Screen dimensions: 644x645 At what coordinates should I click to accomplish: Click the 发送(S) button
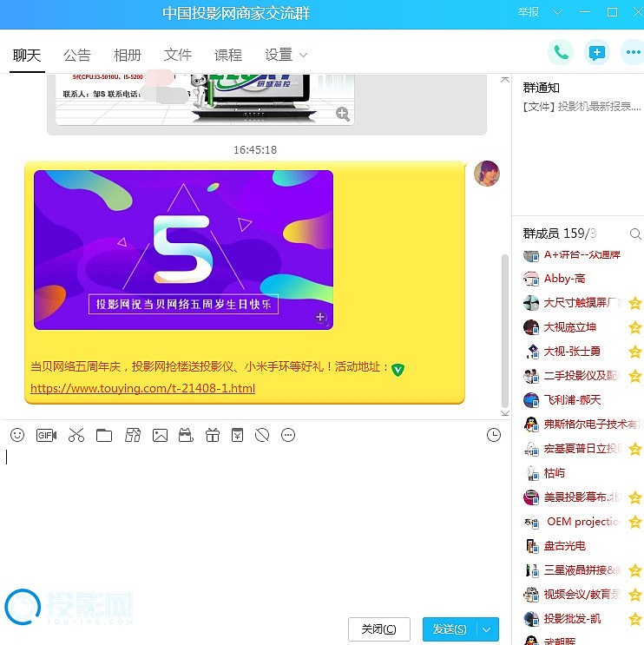click(450, 629)
